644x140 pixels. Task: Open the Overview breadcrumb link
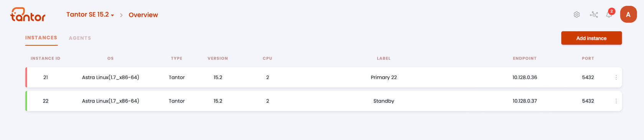click(x=143, y=15)
